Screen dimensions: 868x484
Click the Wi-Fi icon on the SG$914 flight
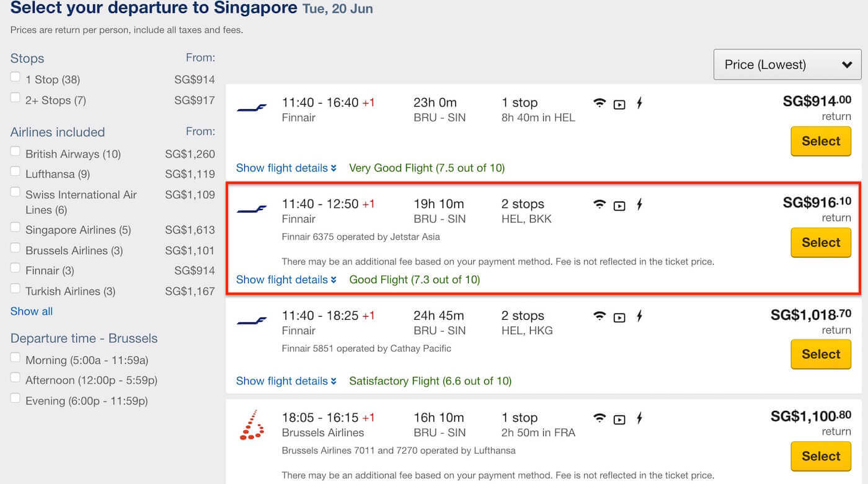[599, 103]
